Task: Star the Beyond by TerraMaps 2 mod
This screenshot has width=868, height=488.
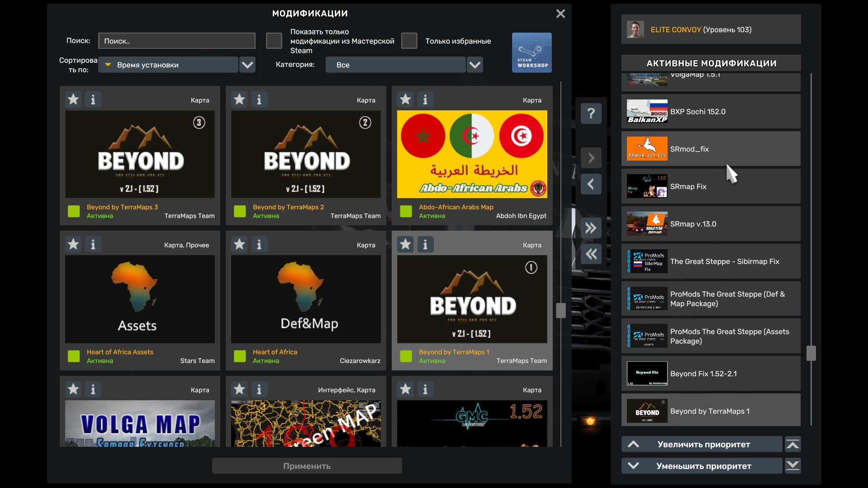Action: point(239,99)
